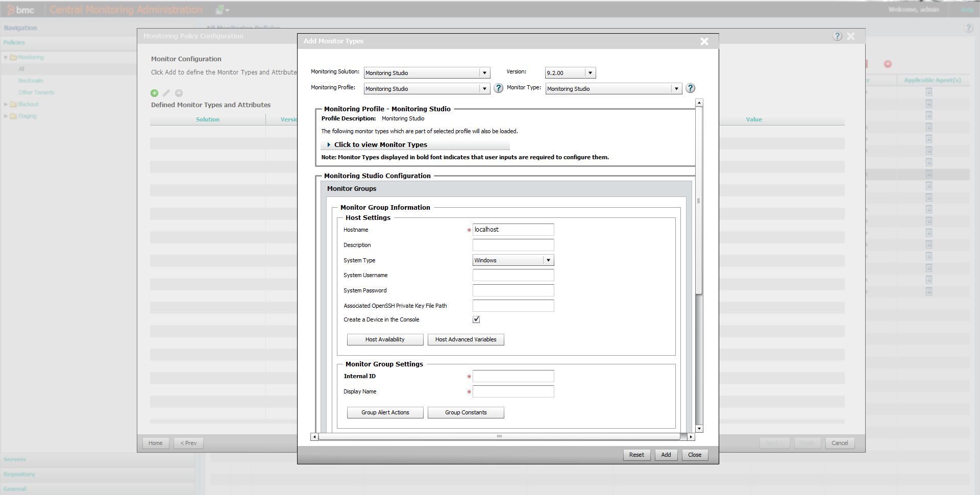Click the System Username field
980x495 pixels.
513,275
